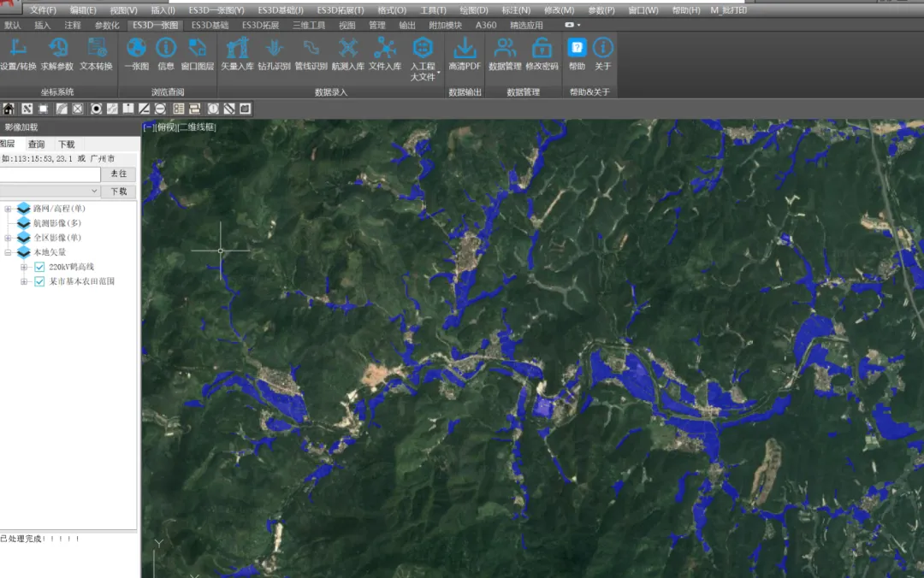Open the 文件(F) menu
Screen dimensions: 924x578
pos(43,10)
